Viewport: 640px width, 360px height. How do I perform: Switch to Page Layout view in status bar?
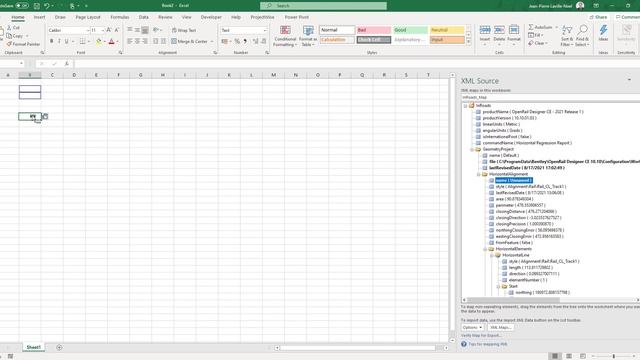569,356
